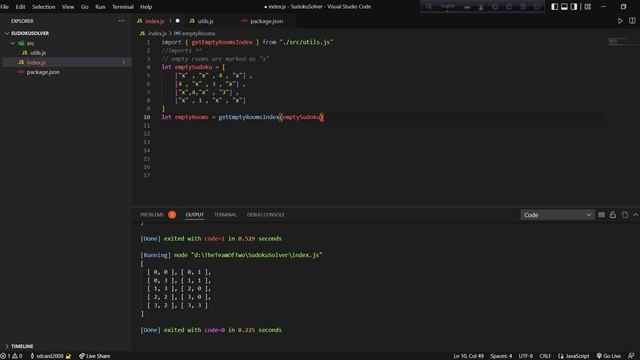Click sdcard2008 account in status bar

(x=51, y=356)
